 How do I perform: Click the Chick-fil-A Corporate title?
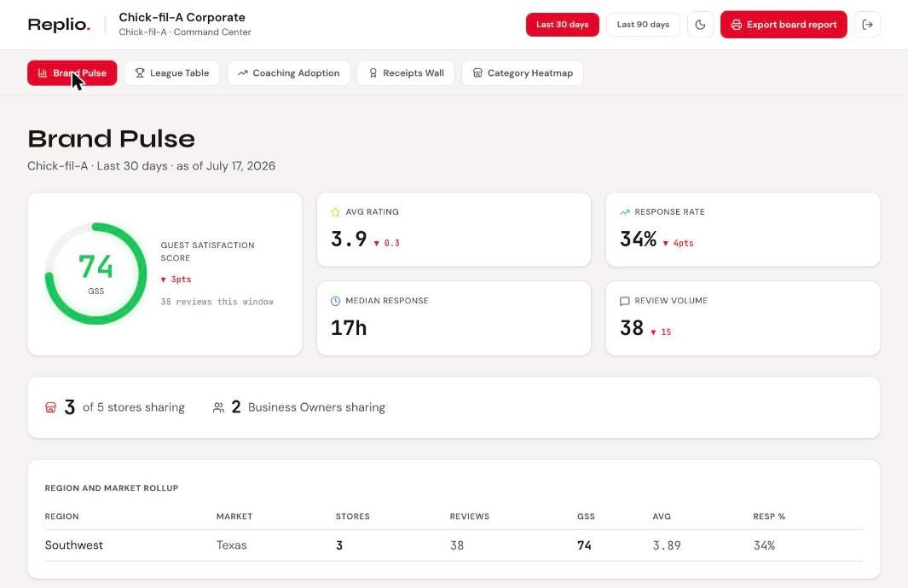[x=182, y=17]
